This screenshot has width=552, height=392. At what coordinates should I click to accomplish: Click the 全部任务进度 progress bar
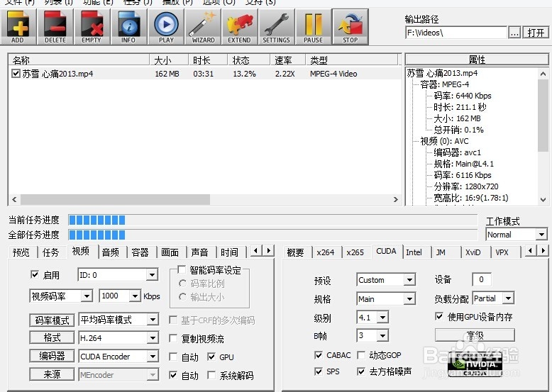[x=273, y=235]
